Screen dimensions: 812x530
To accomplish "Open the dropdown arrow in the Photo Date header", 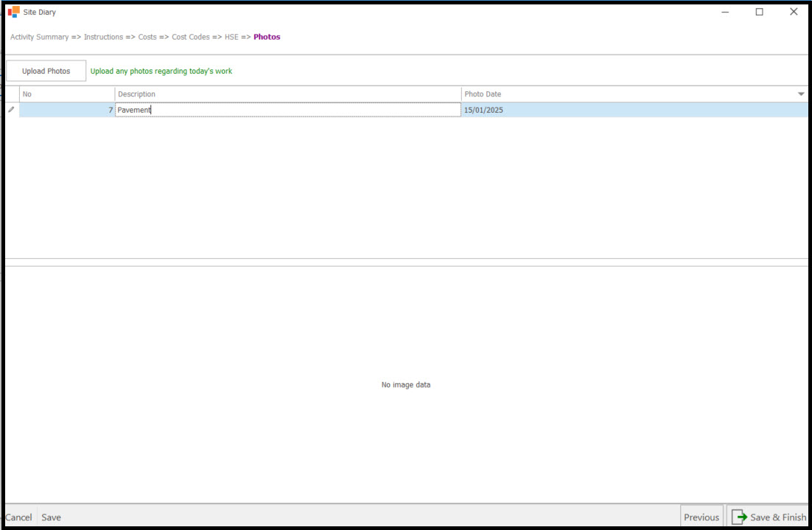I will (801, 94).
